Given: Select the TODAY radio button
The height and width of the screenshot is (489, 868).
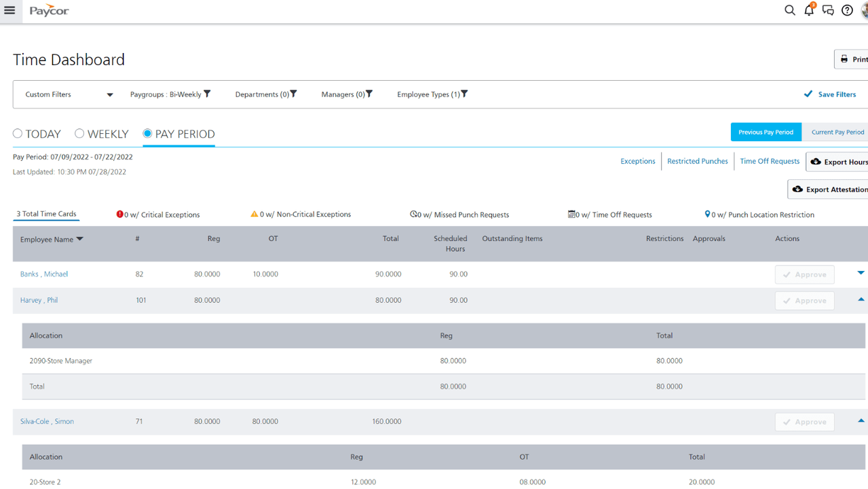Looking at the screenshot, I should (x=18, y=134).
